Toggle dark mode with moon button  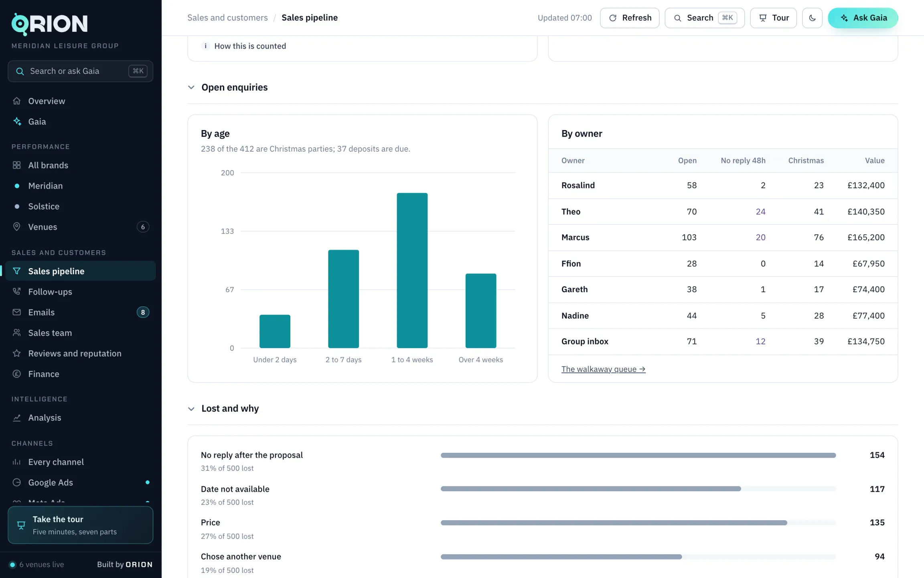(x=812, y=18)
